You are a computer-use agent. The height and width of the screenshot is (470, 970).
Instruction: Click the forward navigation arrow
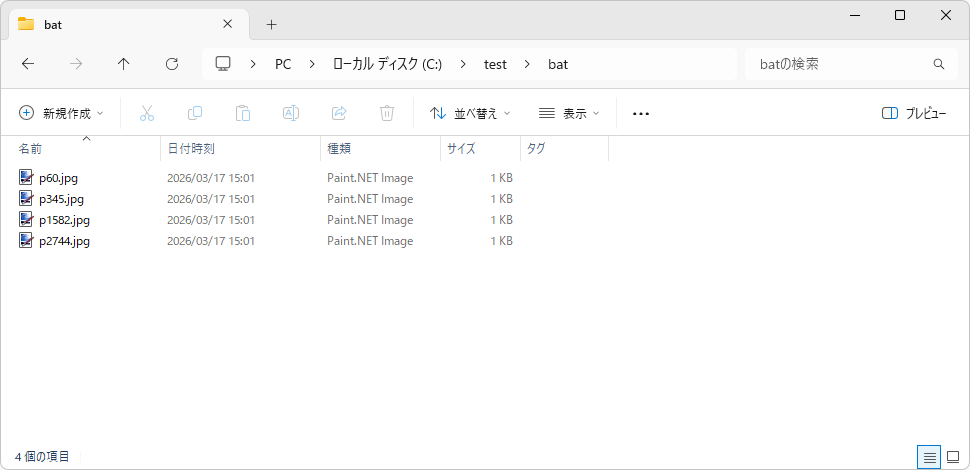click(x=76, y=64)
